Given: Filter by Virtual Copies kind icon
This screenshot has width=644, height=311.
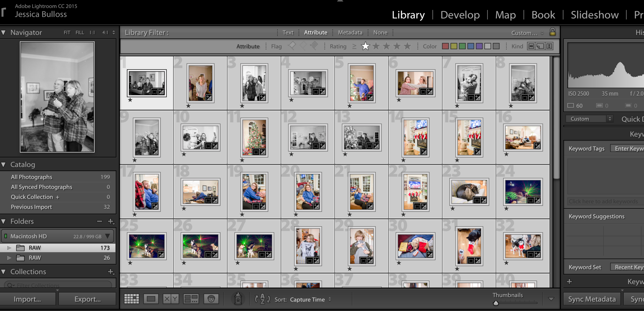Looking at the screenshot, I should 540,46.
